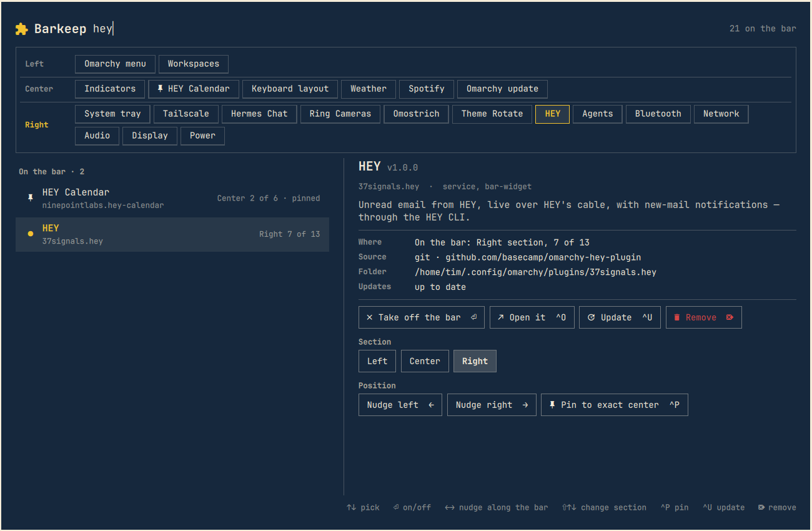The image size is (812, 531).
Task: Select the Power chip
Action: (202, 136)
